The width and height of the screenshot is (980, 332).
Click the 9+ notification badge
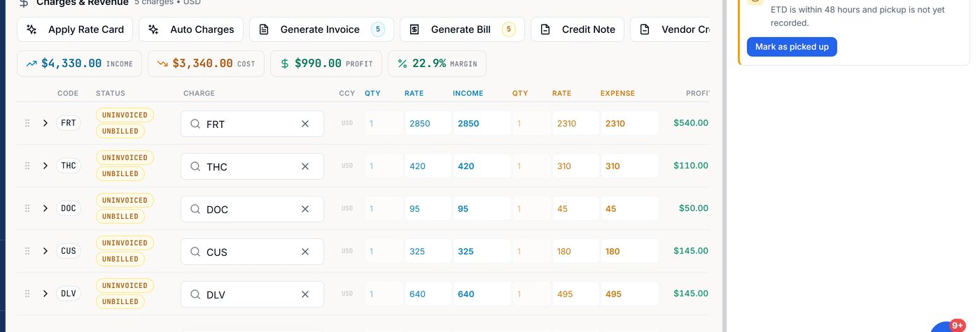958,326
